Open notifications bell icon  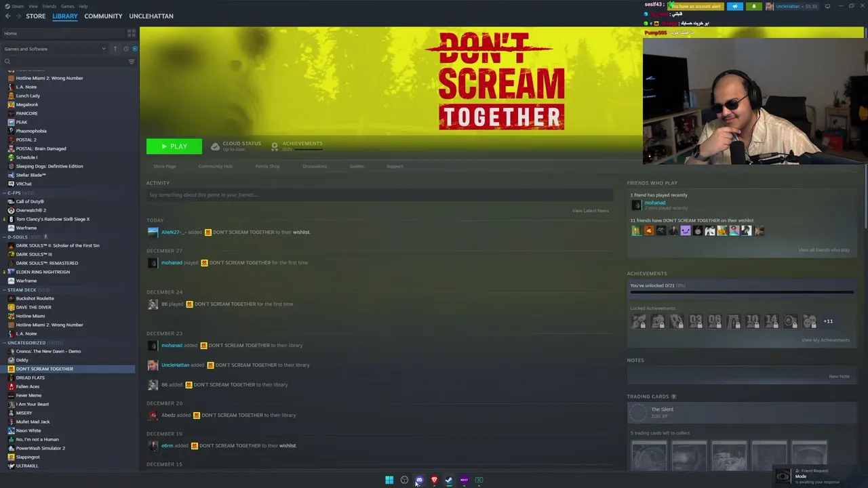(x=753, y=6)
